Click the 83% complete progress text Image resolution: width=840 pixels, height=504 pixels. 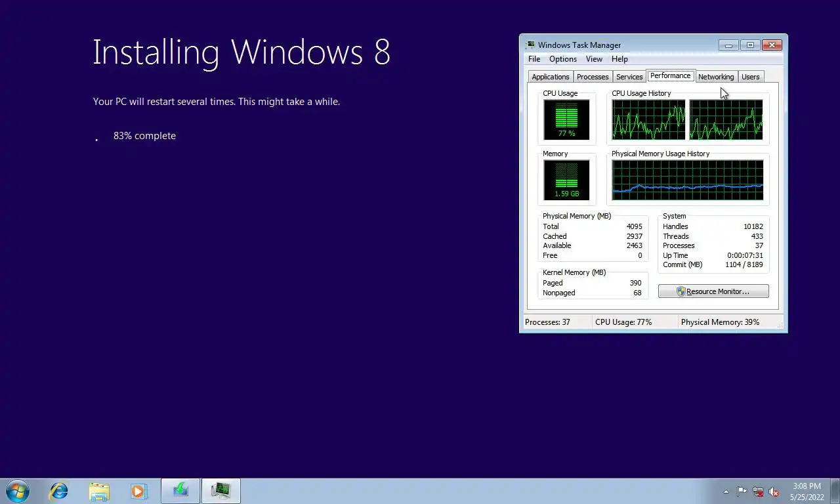(x=144, y=136)
